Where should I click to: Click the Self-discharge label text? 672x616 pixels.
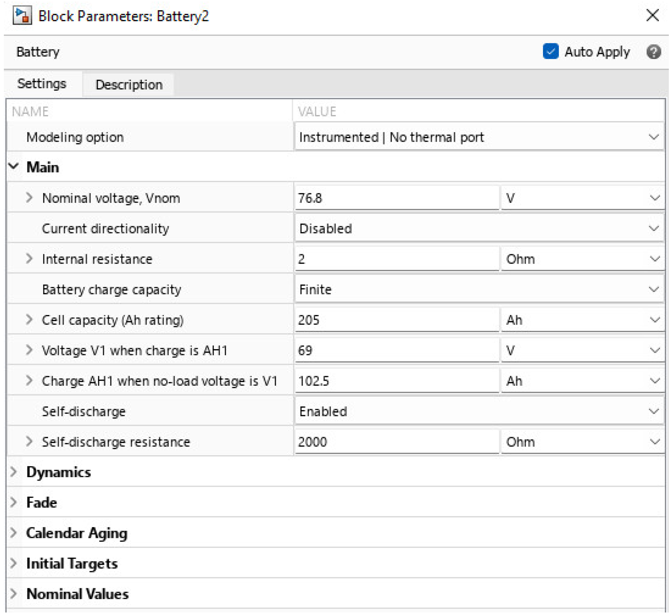click(84, 411)
